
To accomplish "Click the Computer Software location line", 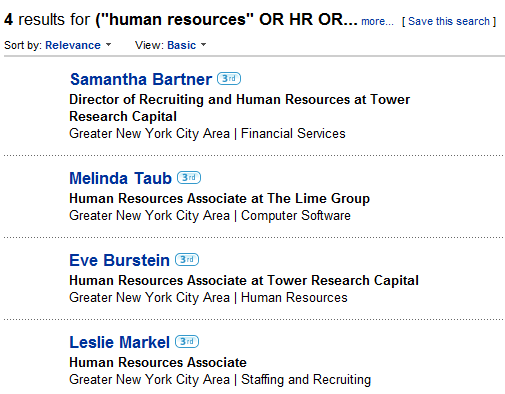I will click(210, 215).
